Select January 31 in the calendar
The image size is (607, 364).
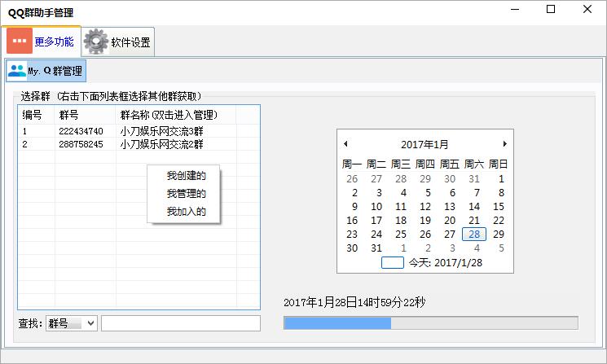coord(376,248)
